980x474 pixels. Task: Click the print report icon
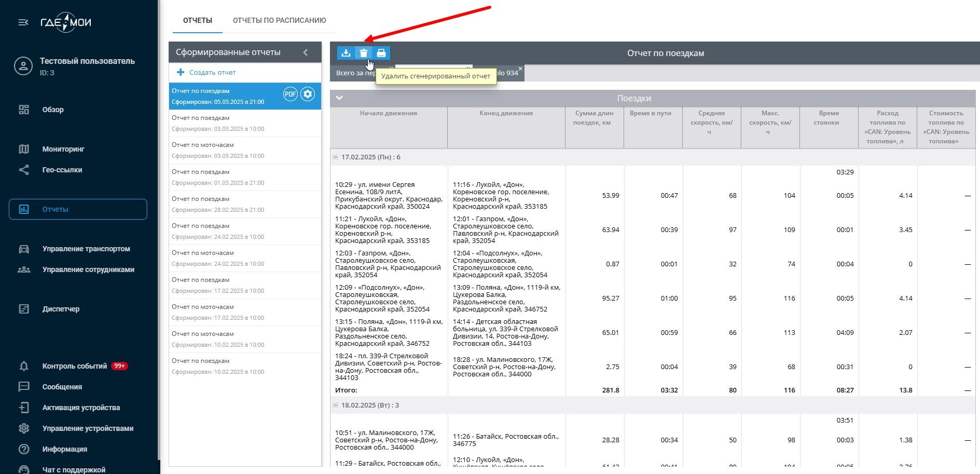pyautogui.click(x=381, y=53)
